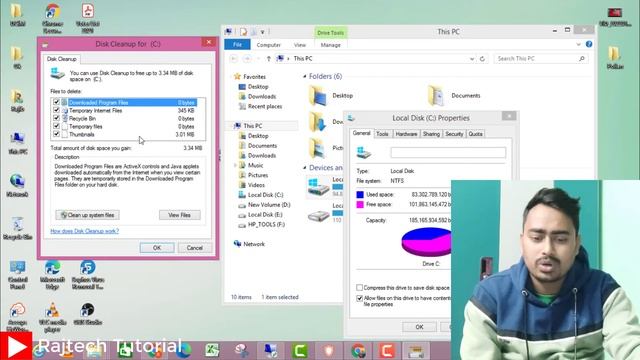Click the Drive C pie chart
This screenshot has height=360, width=640.
click(427, 242)
